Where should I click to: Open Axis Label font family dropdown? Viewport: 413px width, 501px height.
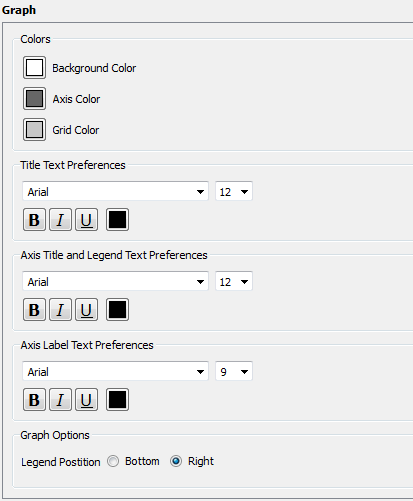click(x=115, y=371)
